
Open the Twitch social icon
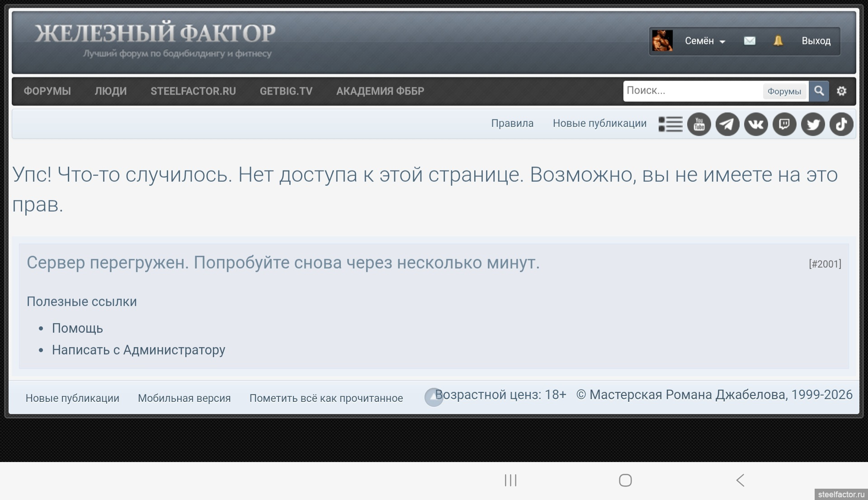coord(784,124)
